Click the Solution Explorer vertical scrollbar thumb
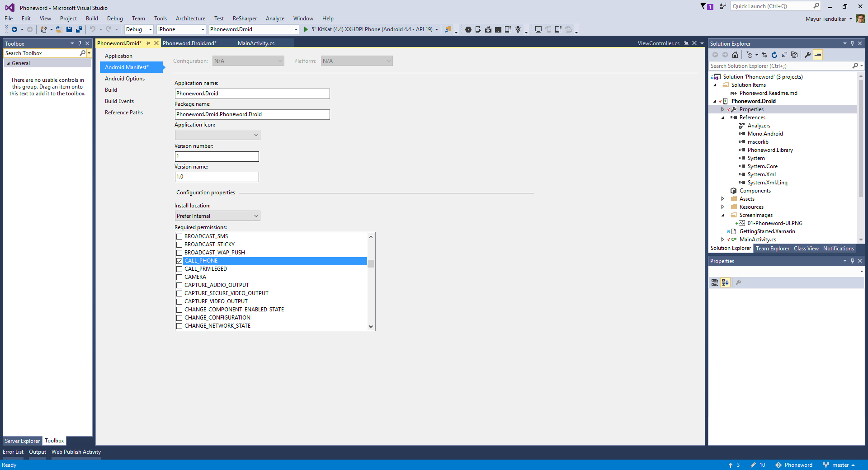This screenshot has height=470, width=868. pos(861,138)
